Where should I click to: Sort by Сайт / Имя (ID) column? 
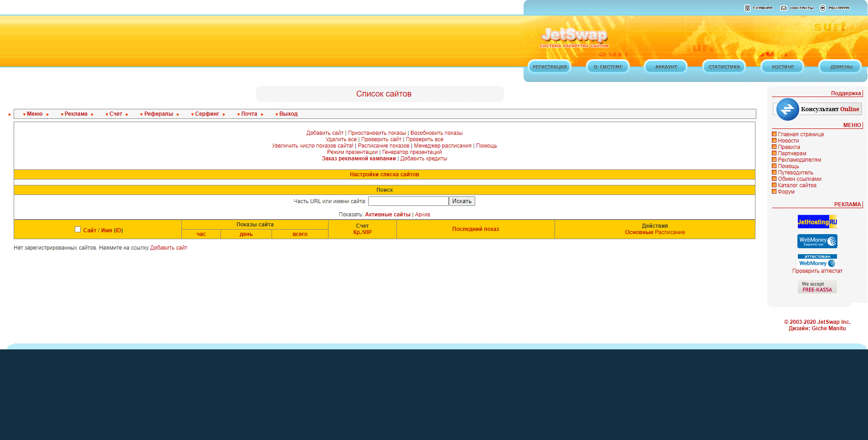click(103, 230)
